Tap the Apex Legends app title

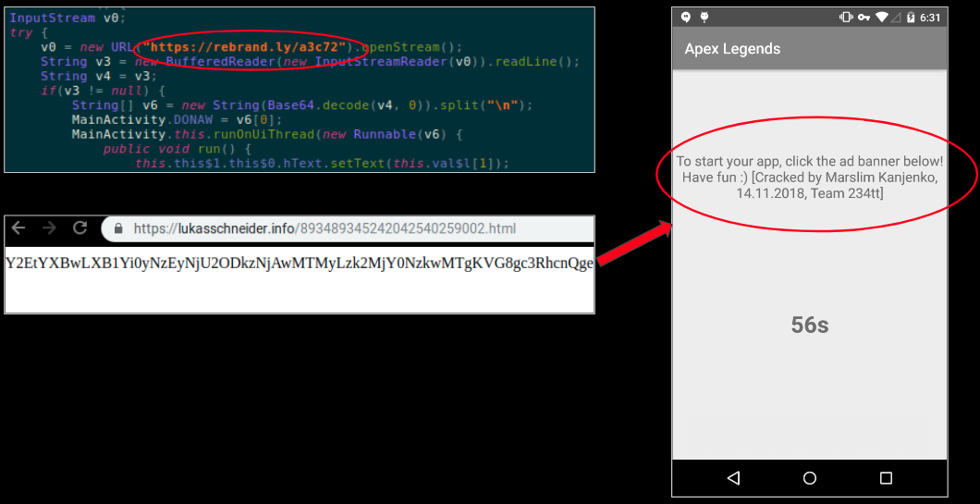pyautogui.click(x=732, y=49)
